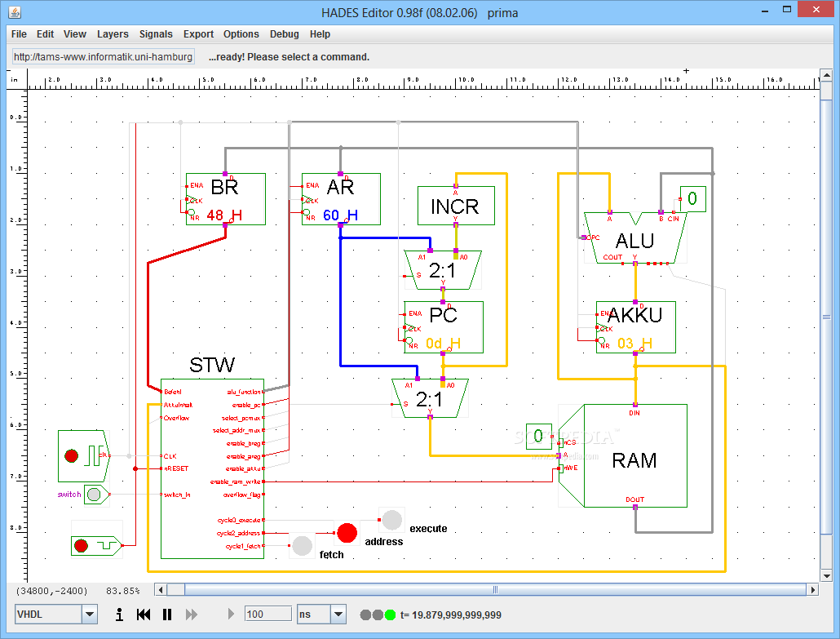840x639 pixels.
Task: Click the cursor coordinates (34800,-2400) readout
Action: tap(51, 591)
